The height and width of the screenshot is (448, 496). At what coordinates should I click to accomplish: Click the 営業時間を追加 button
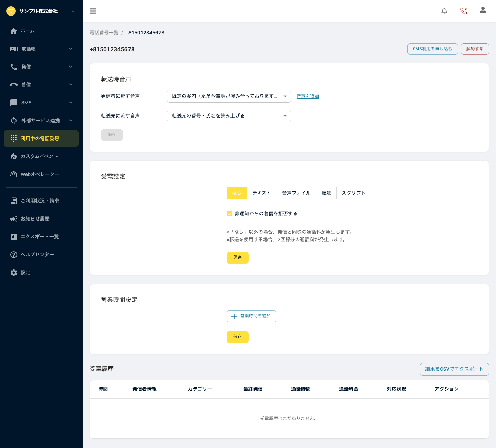coord(251,316)
